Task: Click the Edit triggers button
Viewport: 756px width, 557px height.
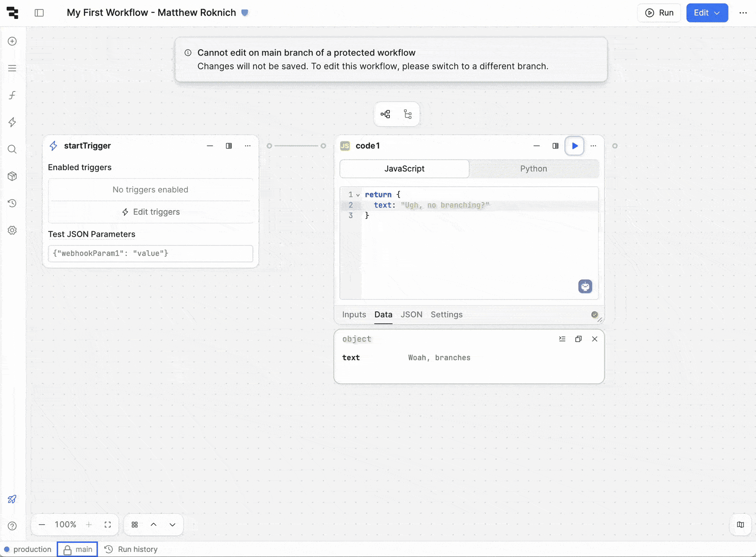Action: click(151, 212)
